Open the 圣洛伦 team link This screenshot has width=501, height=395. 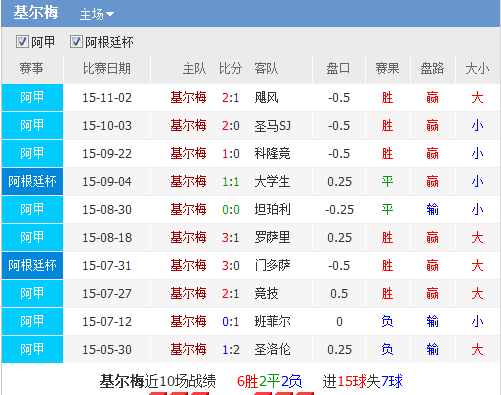[272, 350]
